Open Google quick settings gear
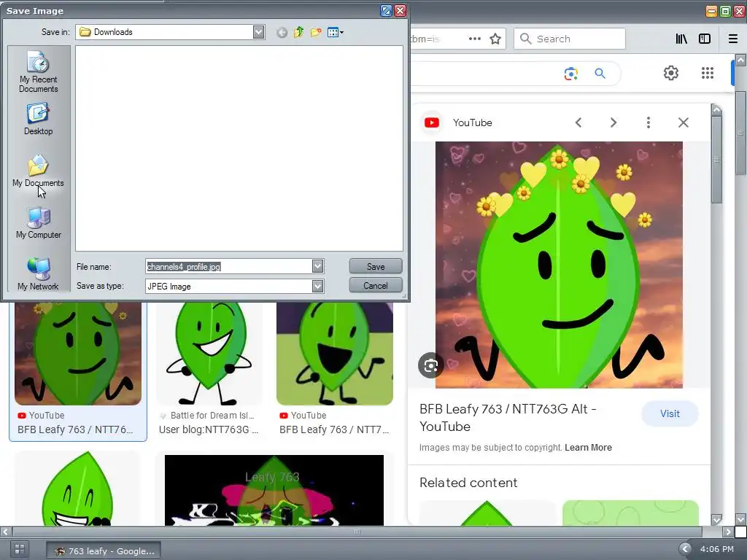The height and width of the screenshot is (560, 747). (x=671, y=73)
